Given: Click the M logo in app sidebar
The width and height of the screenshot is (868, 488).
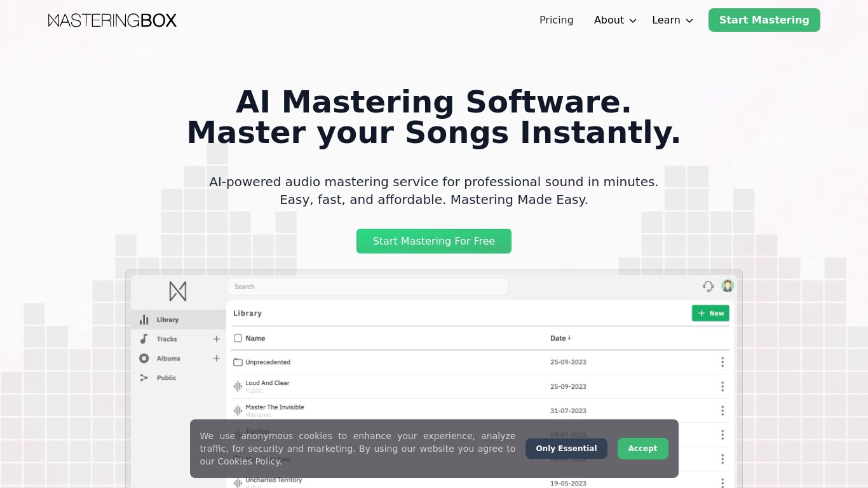Looking at the screenshot, I should click(178, 292).
